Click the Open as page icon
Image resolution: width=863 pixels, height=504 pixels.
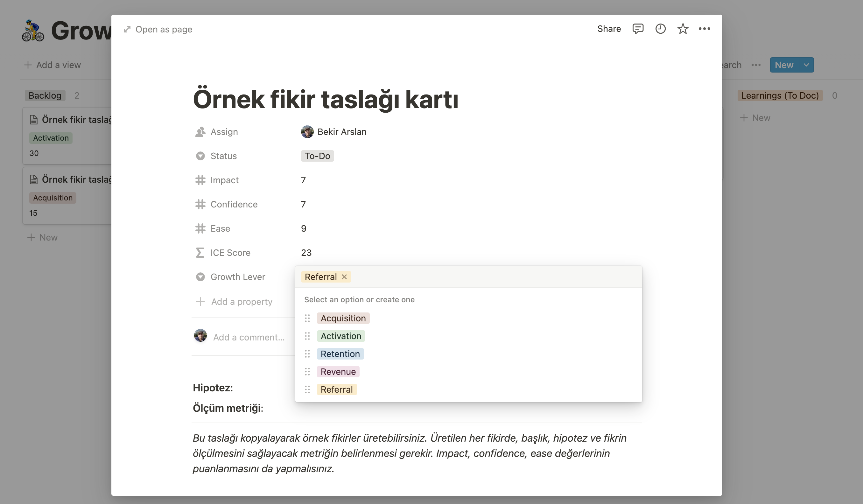click(x=127, y=29)
